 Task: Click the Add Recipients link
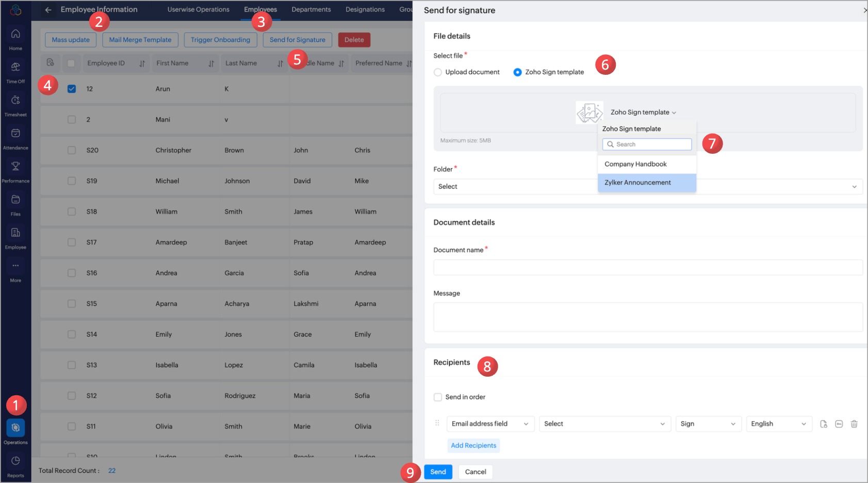coord(473,445)
